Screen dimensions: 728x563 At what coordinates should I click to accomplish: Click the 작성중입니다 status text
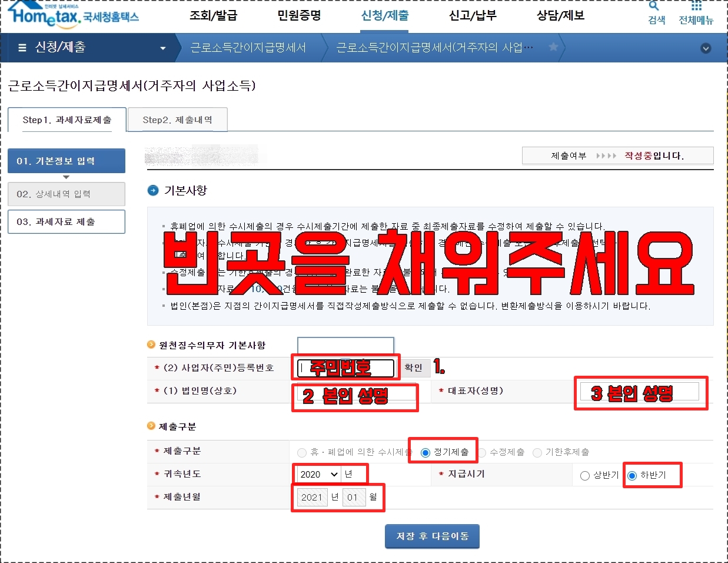pos(654,156)
